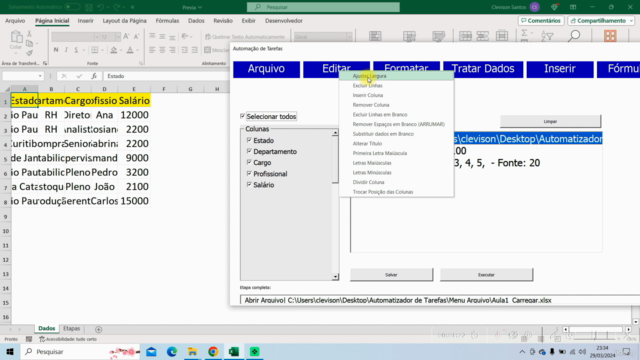The height and width of the screenshot is (360, 640).
Task: Click the Undo arrow in title bar
Action: [x=100, y=7]
